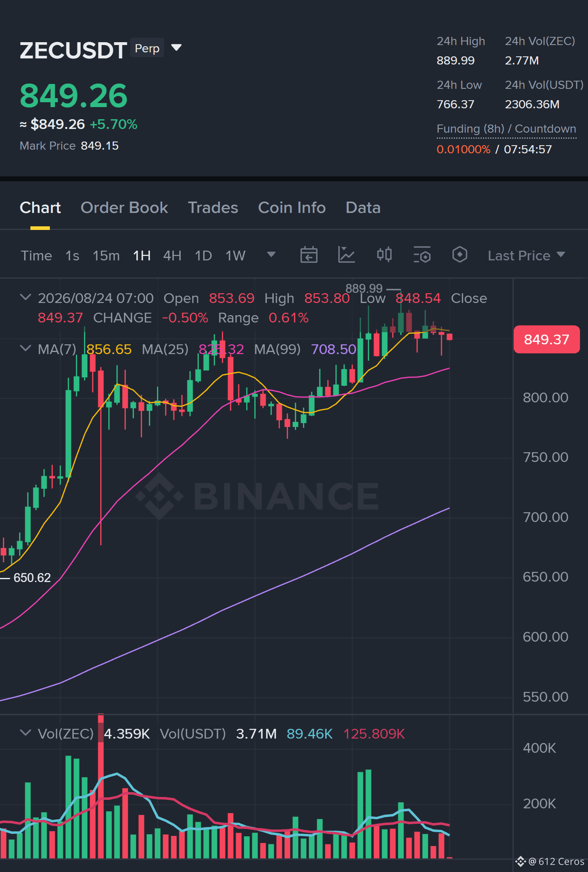Open the Last Price dropdown

click(x=526, y=256)
